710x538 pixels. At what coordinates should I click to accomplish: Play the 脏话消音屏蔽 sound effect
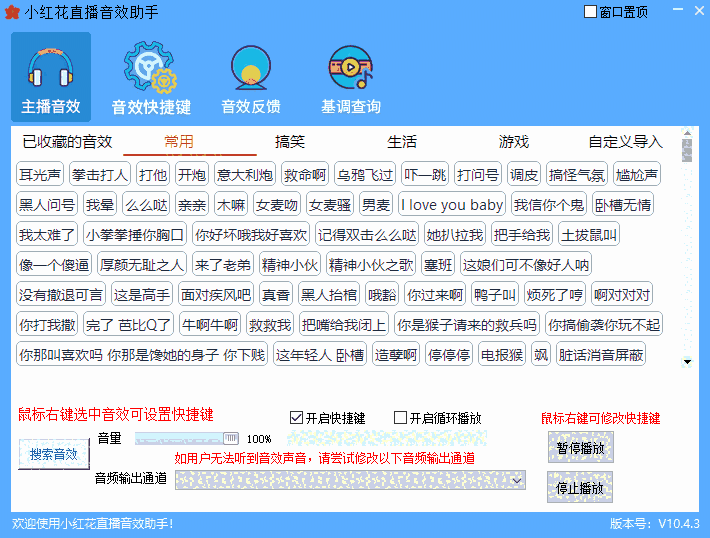(601, 355)
